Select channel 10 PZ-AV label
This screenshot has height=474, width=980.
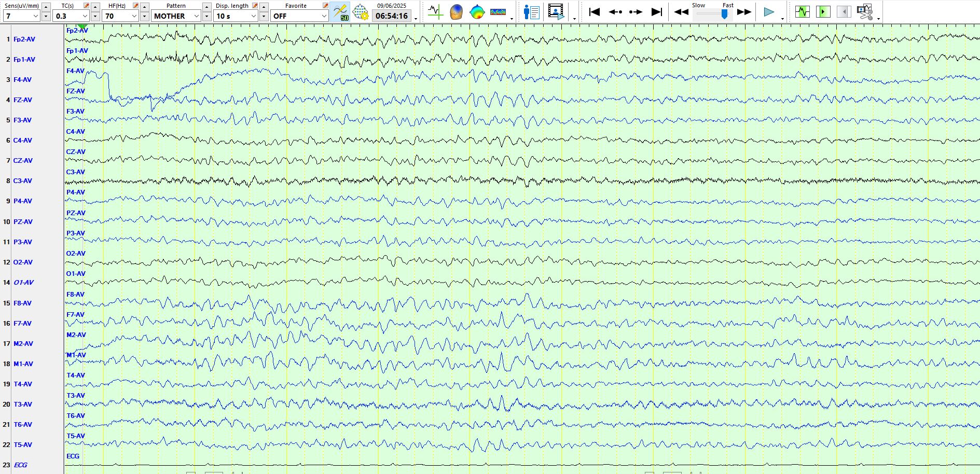click(x=23, y=222)
